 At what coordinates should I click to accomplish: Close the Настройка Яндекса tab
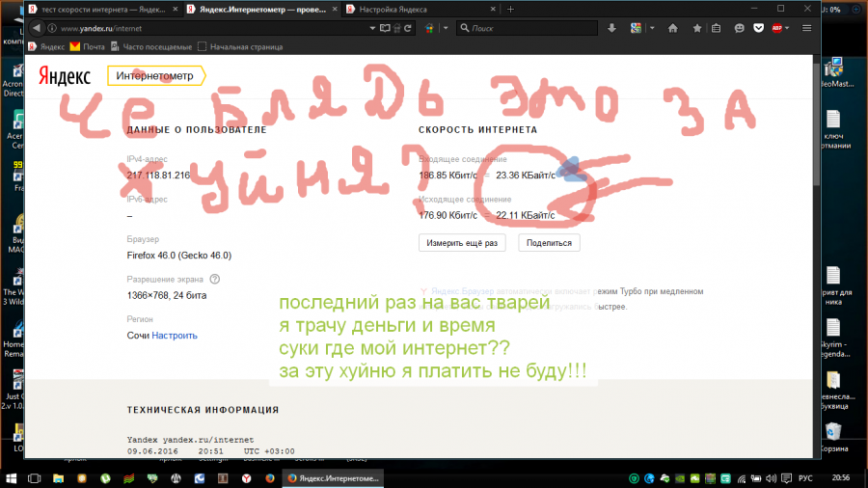(493, 10)
